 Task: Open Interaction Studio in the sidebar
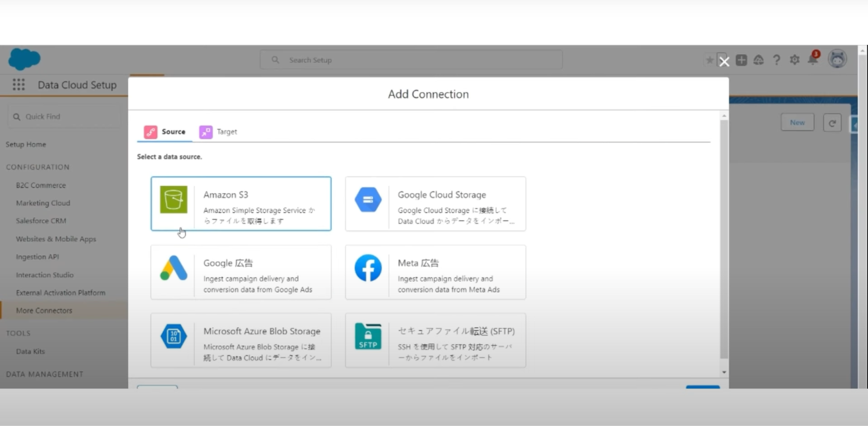click(x=44, y=275)
